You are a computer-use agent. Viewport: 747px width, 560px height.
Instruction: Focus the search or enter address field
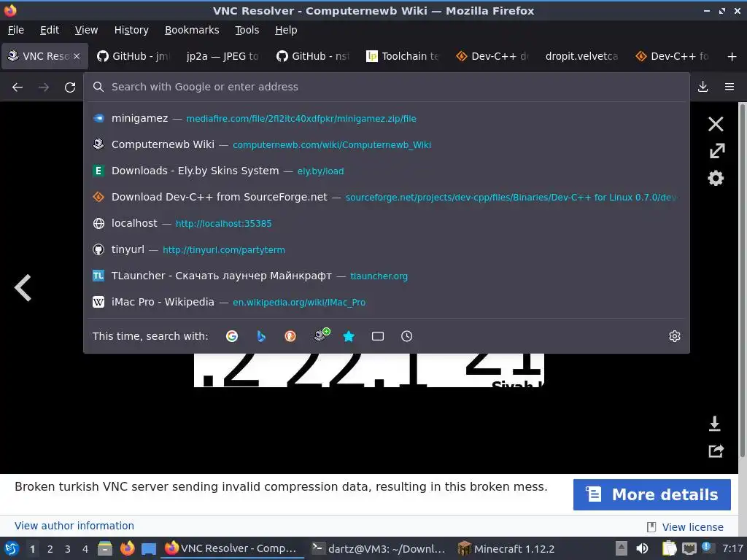click(387, 87)
